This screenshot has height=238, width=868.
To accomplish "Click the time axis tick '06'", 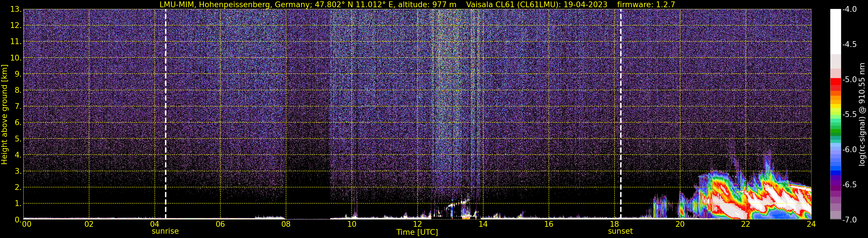I will point(220,224).
